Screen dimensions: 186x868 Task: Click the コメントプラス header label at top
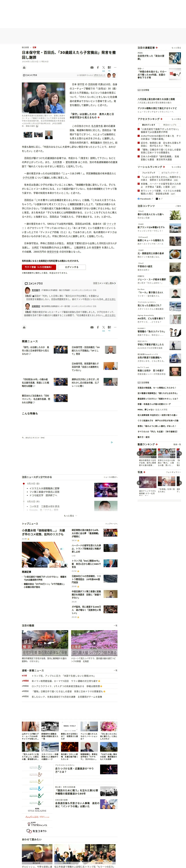(x=30, y=75)
